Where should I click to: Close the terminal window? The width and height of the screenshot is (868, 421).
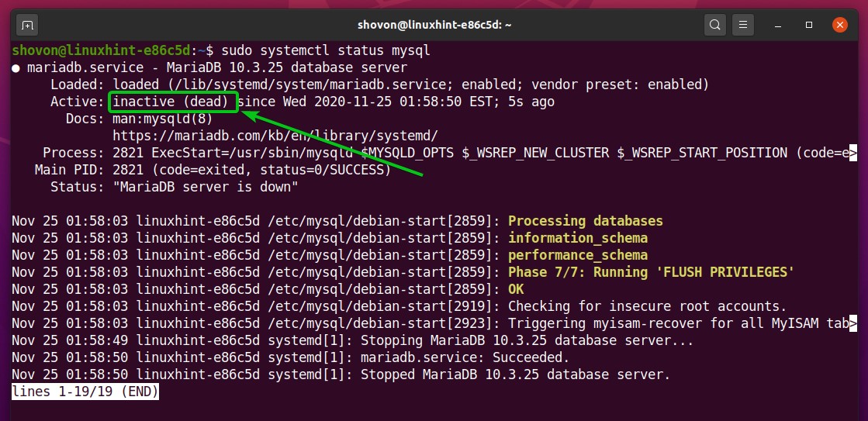point(839,26)
